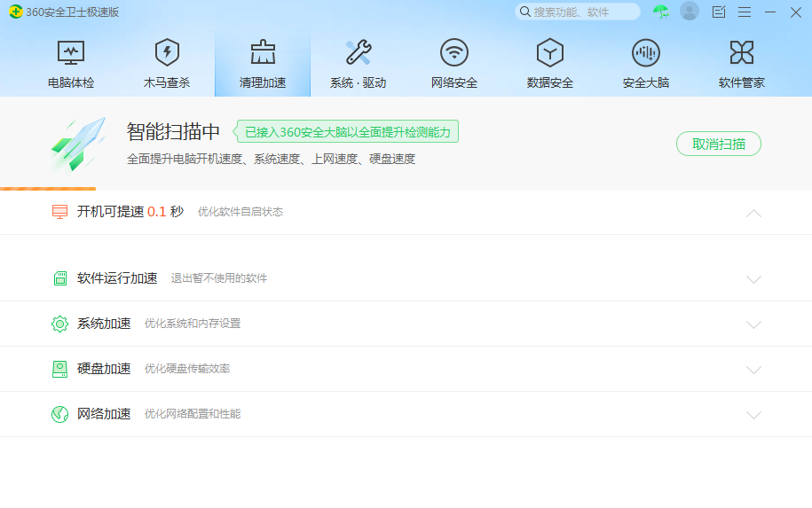The height and width of the screenshot is (508, 812).
Task: Switch to the 电脑体检 tab label
Action: 71,82
